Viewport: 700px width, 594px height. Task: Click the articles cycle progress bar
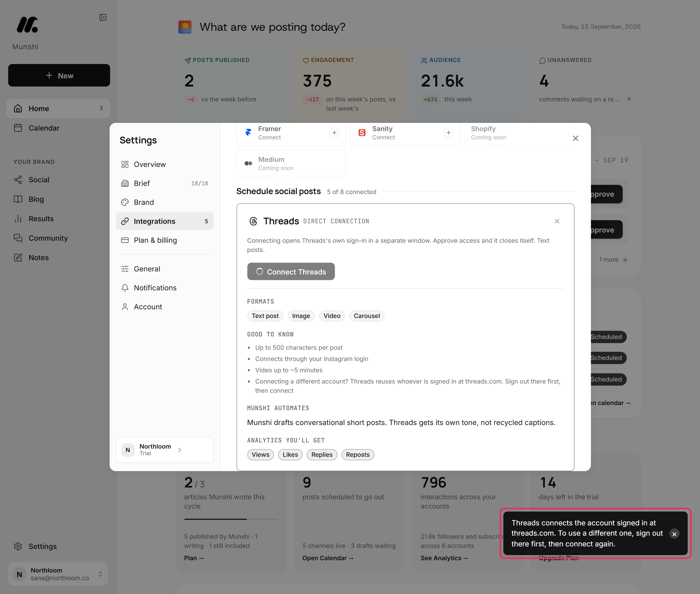231,519
